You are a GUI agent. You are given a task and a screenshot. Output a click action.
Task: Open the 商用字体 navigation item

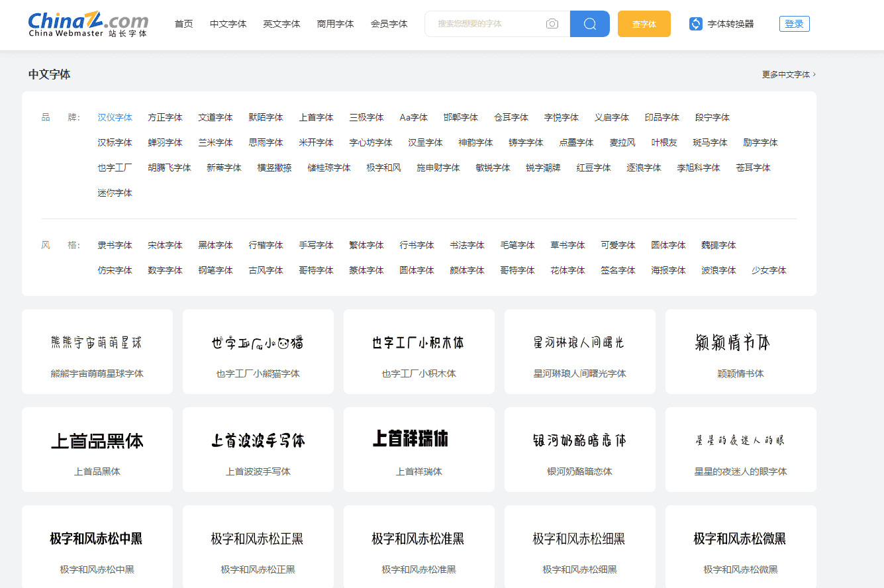(x=336, y=24)
